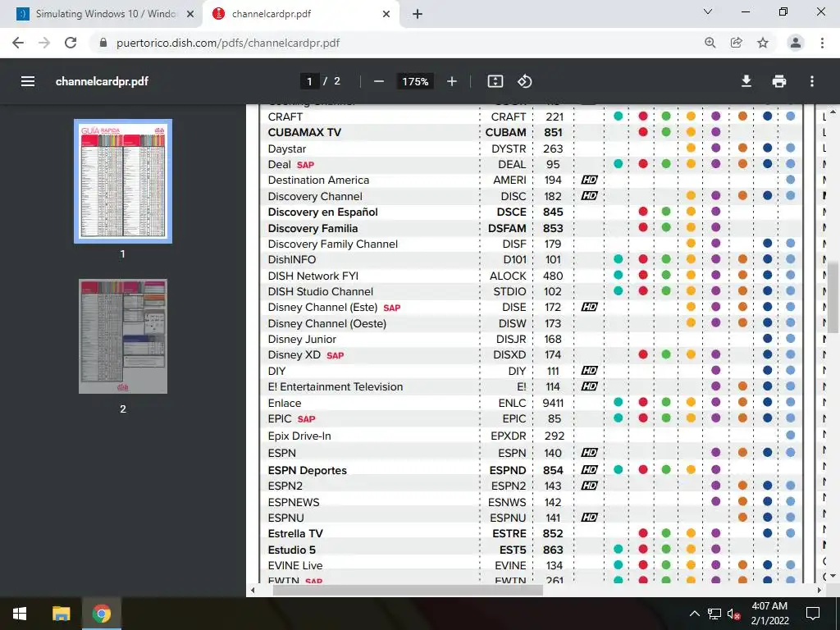
Task: Open the tab search chevron
Action: click(708, 11)
